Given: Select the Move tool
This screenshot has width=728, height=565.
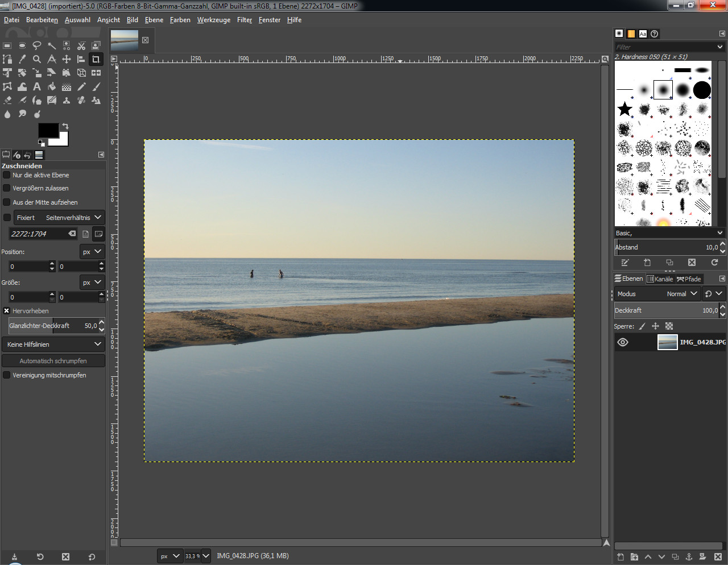Looking at the screenshot, I should tap(67, 59).
